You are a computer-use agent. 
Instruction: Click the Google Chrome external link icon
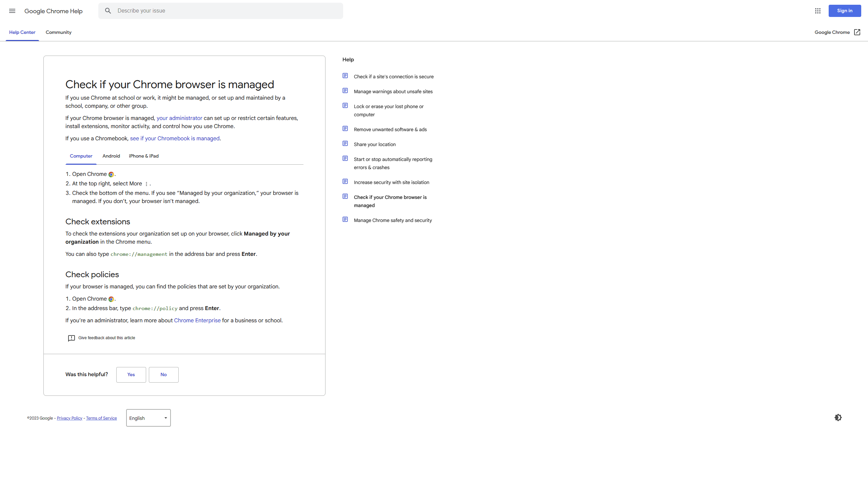pyautogui.click(x=857, y=32)
